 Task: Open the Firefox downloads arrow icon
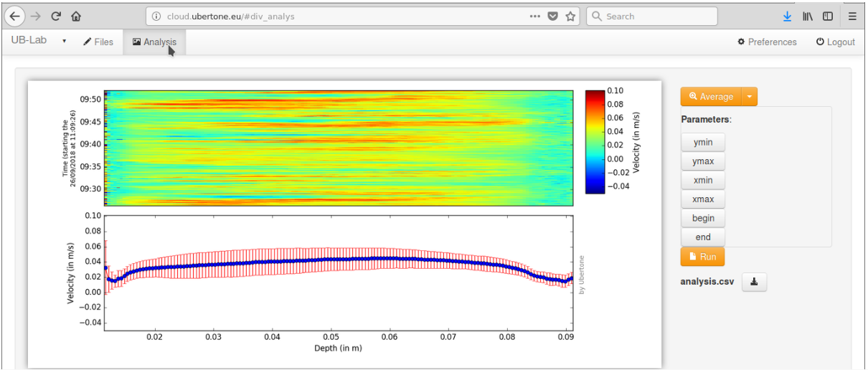coord(787,16)
